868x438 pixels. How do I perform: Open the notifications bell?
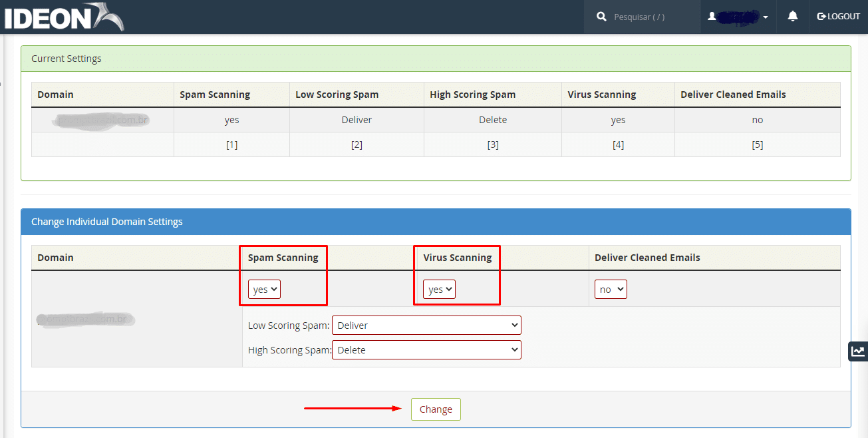(x=792, y=17)
